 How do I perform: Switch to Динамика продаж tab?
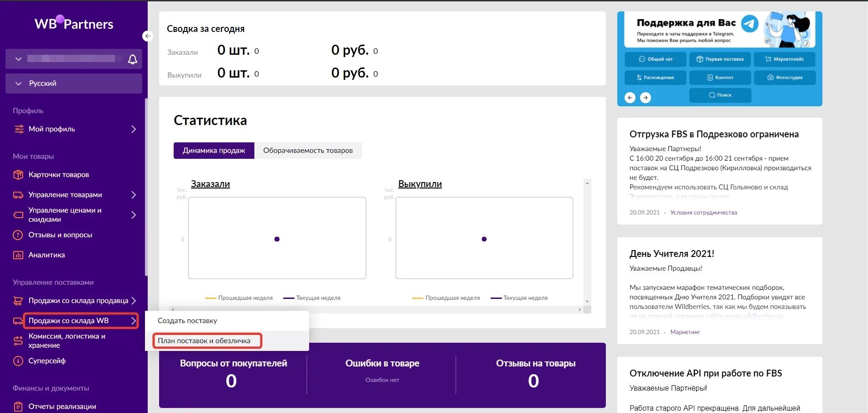(x=214, y=151)
